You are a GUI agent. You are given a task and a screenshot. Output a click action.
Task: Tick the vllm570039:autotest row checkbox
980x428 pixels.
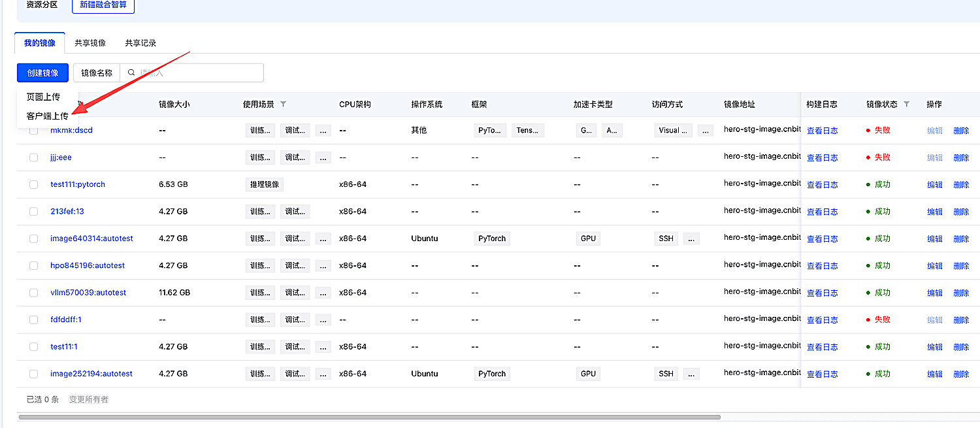coord(34,293)
